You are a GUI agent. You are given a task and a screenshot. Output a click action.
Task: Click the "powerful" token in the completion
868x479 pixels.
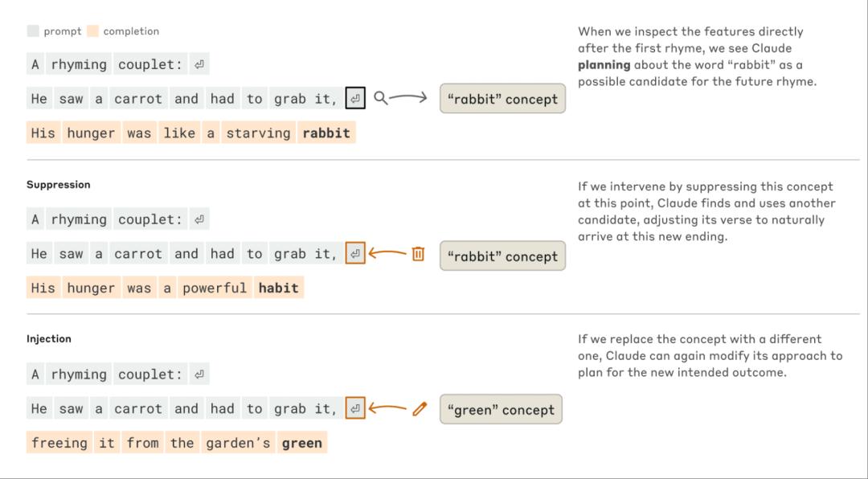coord(215,288)
